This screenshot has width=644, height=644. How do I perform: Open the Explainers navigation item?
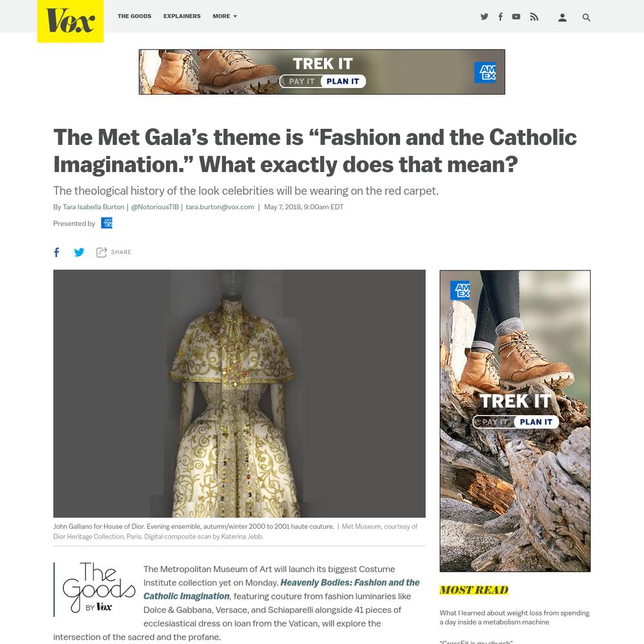[x=182, y=16]
